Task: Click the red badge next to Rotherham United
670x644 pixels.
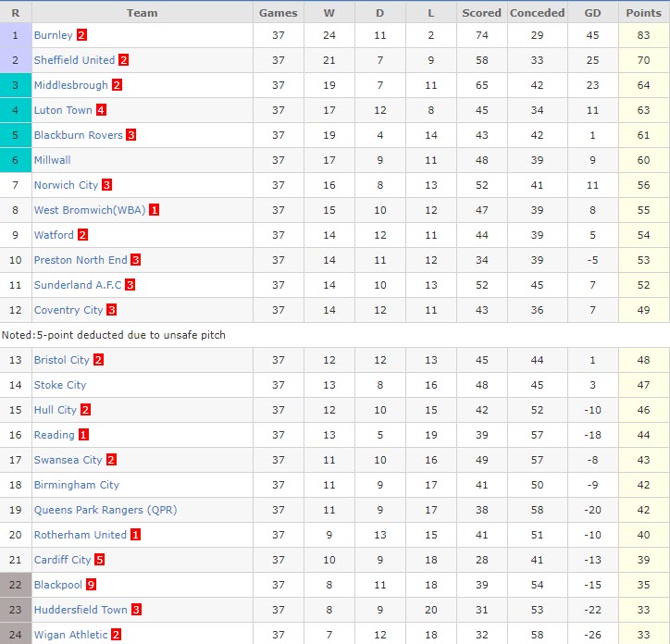Action: (136, 535)
